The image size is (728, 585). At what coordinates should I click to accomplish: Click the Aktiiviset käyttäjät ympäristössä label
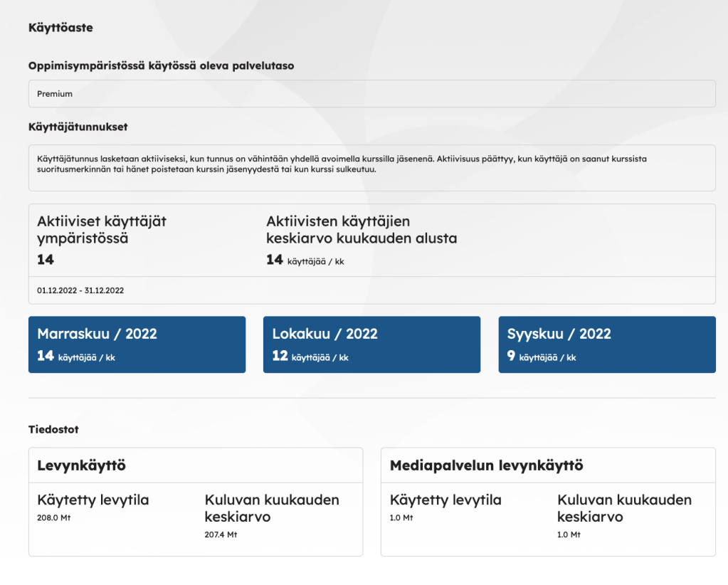(102, 230)
